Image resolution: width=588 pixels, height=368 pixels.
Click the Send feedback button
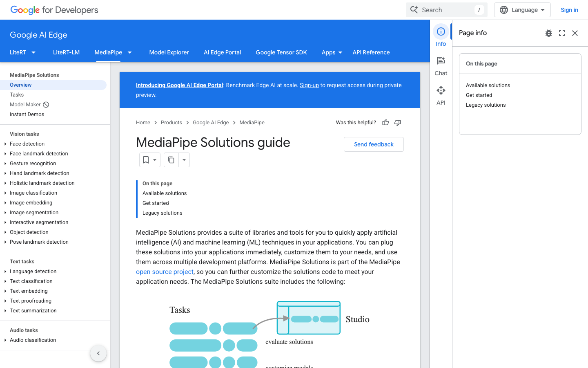tap(374, 144)
